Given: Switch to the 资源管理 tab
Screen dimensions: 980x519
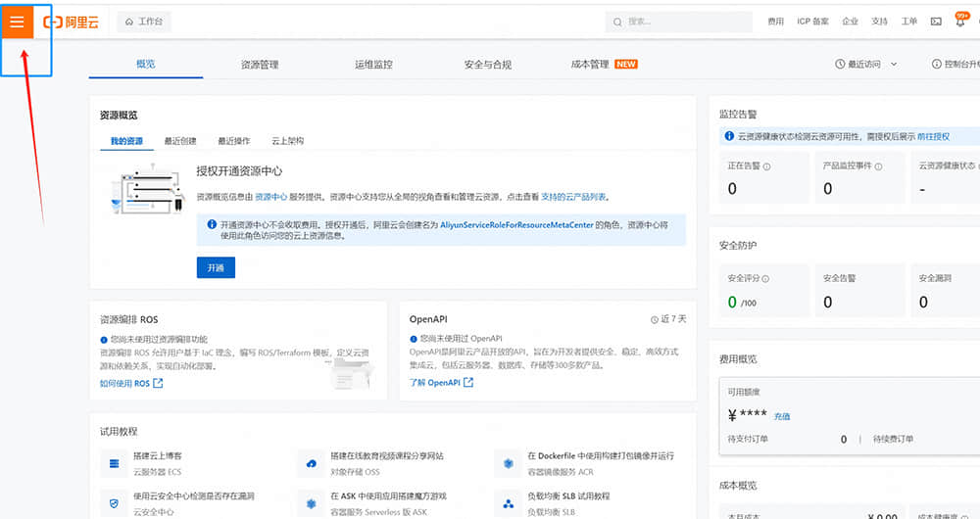Looking at the screenshot, I should click(x=260, y=65).
